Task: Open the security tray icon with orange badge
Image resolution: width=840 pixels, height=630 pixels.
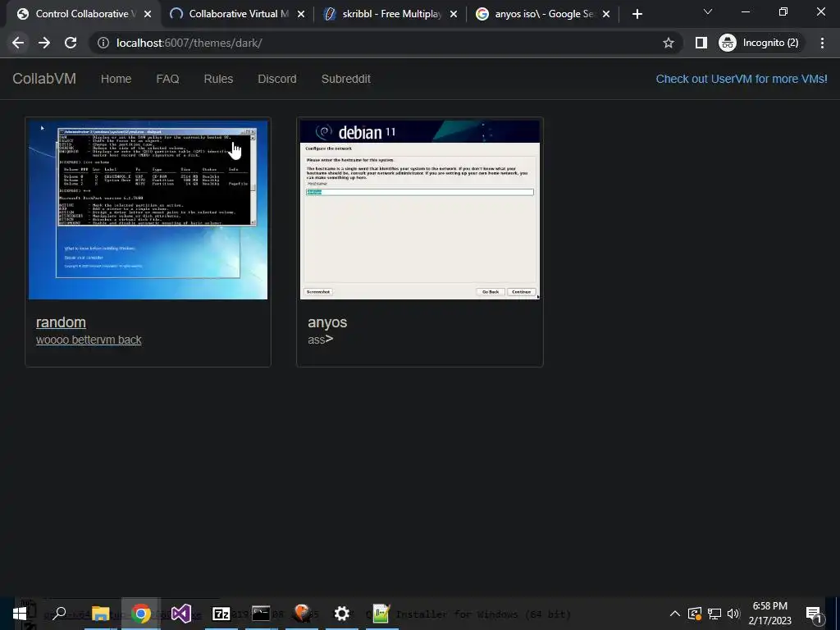Action: coord(695,614)
